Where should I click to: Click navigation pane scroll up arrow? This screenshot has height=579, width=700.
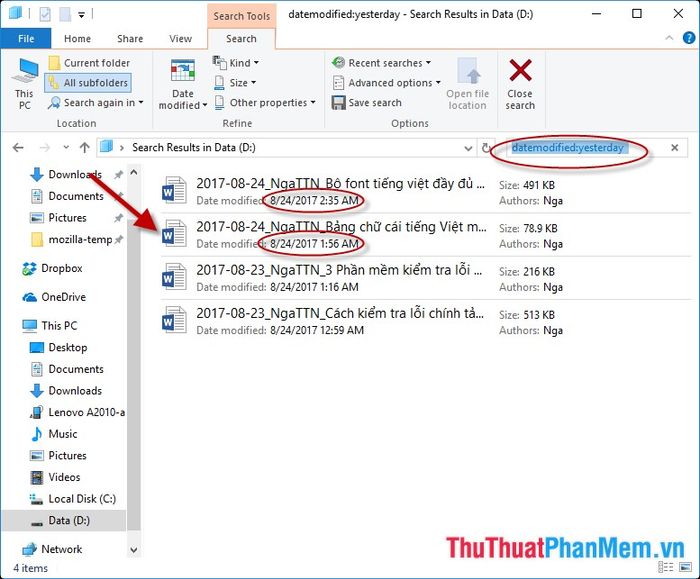coord(134,172)
